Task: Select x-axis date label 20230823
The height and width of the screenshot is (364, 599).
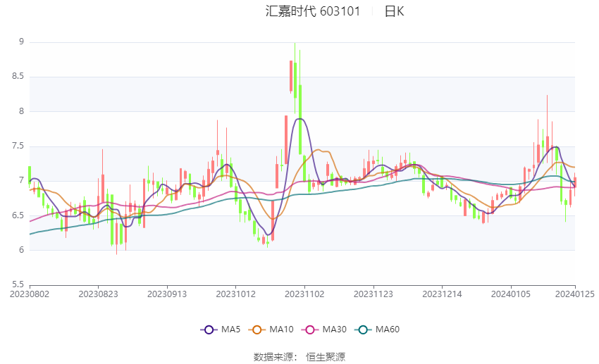Action: 98,294
